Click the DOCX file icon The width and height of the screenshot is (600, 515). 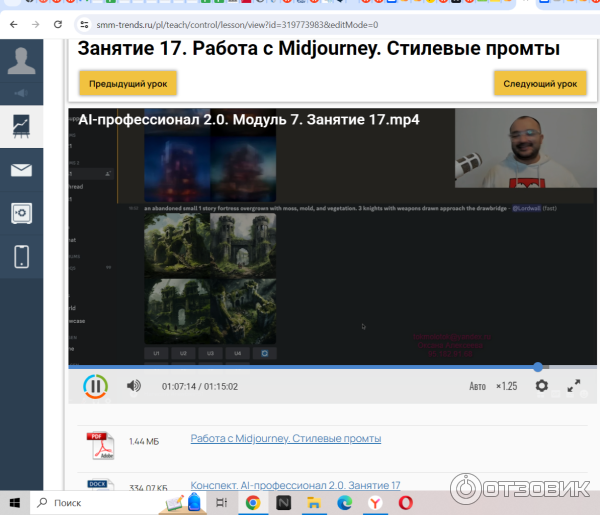click(x=100, y=485)
